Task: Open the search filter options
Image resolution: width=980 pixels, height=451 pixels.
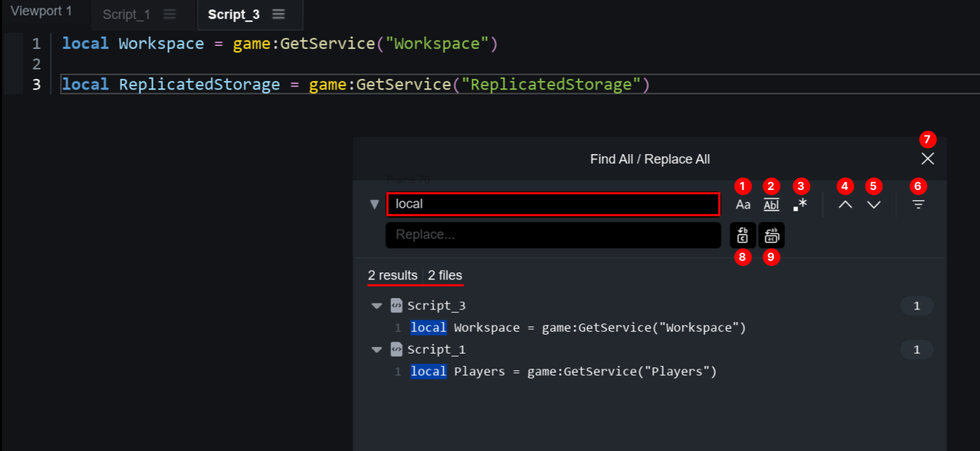Action: [918, 205]
